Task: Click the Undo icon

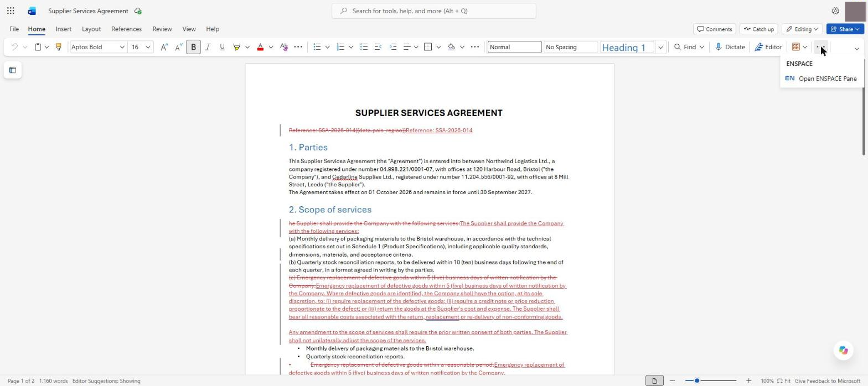Action: point(14,47)
